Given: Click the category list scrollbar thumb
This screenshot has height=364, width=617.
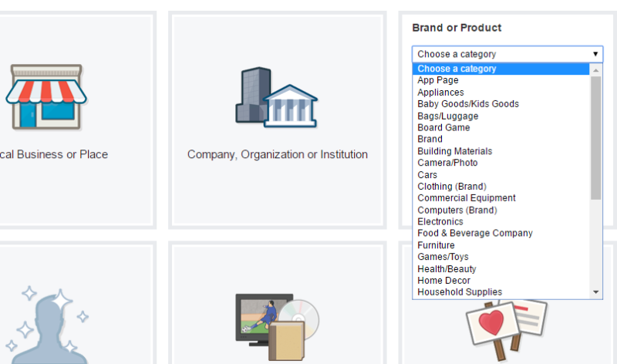Looking at the screenshot, I should pos(595,138).
